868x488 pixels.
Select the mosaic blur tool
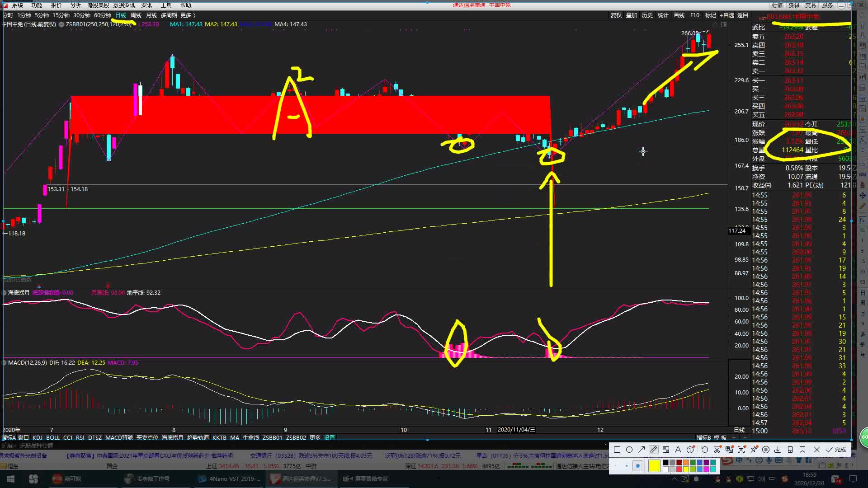(666, 450)
